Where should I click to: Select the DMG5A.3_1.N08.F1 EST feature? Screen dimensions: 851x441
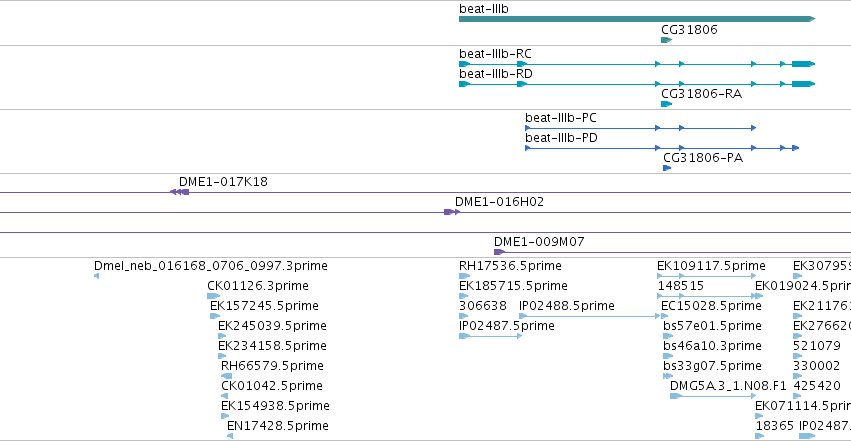pyautogui.click(x=713, y=396)
